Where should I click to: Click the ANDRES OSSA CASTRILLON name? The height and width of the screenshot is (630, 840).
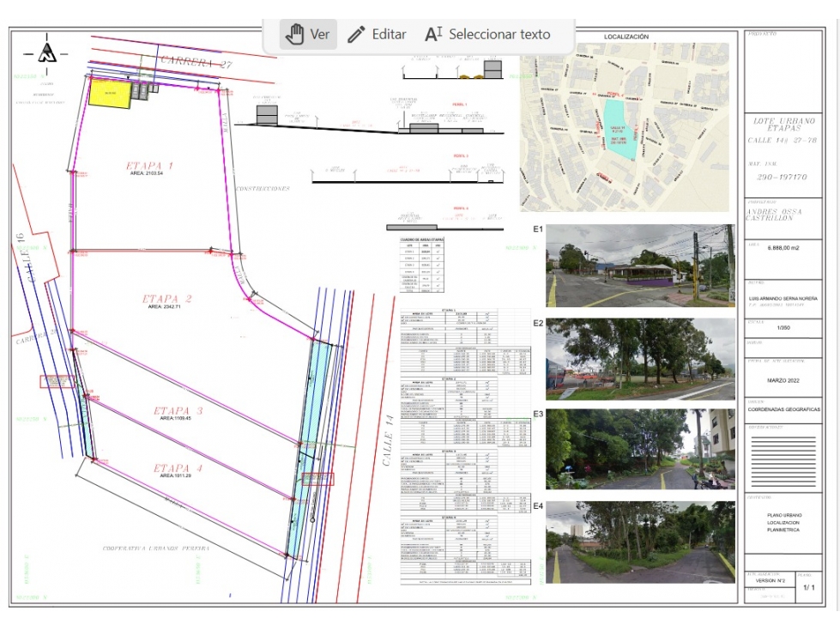click(775, 215)
